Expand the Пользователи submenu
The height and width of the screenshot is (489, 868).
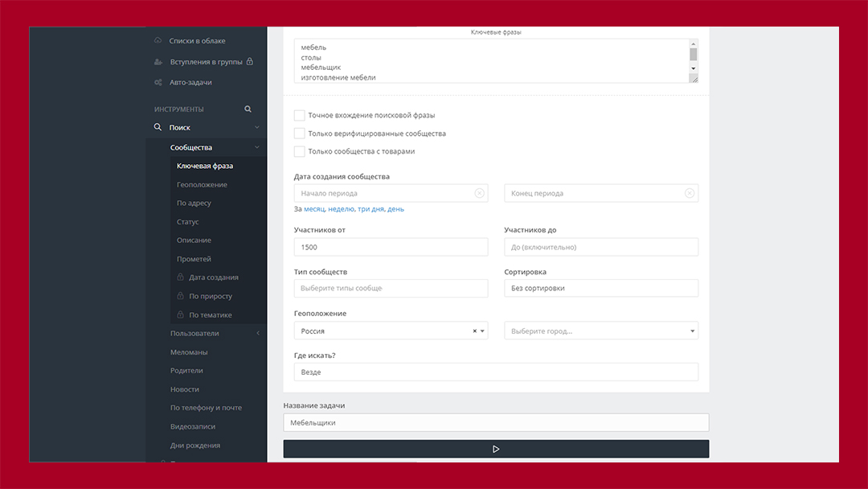pyautogui.click(x=258, y=334)
